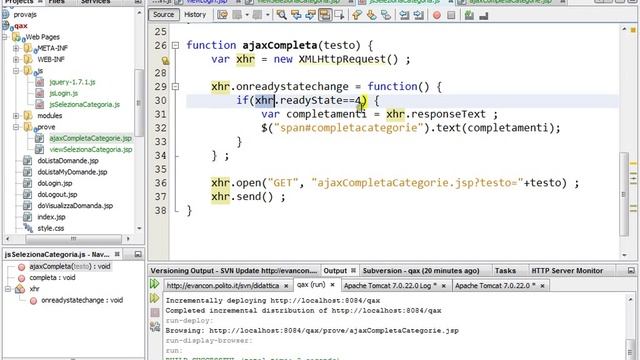Viewport: 640px width, 360px height.
Task: Open HTTP Server Monitor tab
Action: [567, 271]
